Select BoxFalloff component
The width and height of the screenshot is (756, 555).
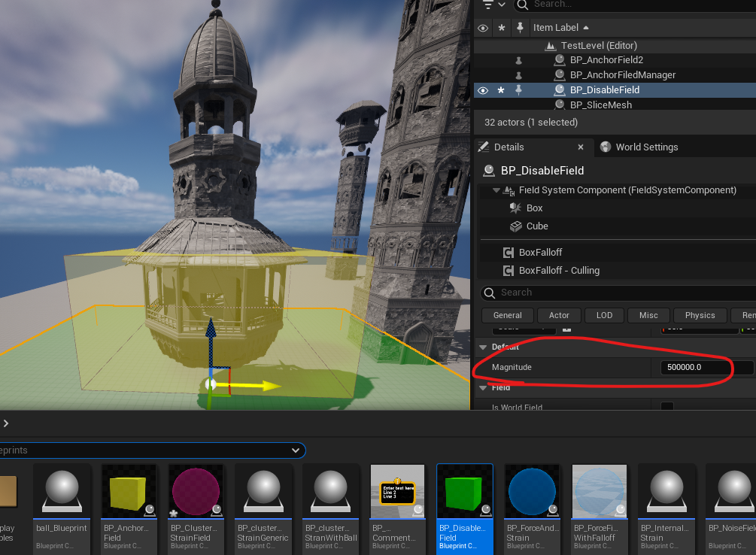tap(540, 252)
